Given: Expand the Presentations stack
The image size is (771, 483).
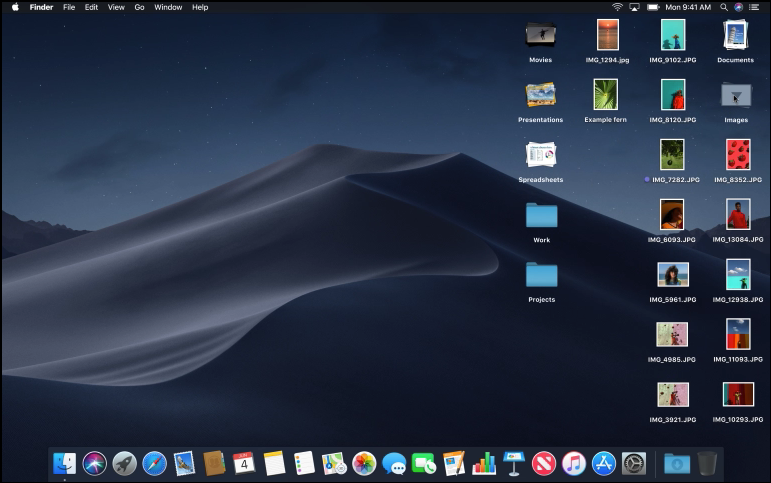Looking at the screenshot, I should 540,95.
